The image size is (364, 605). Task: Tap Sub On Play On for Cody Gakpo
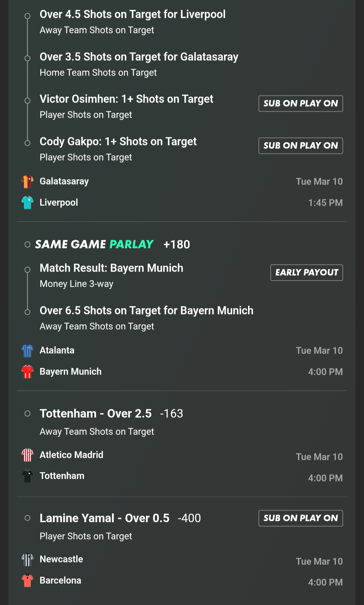click(301, 146)
